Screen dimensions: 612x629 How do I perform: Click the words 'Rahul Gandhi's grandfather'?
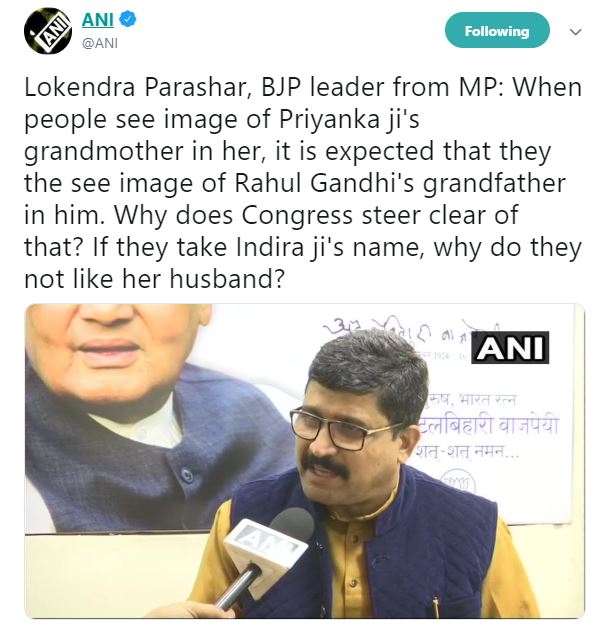[400, 183]
